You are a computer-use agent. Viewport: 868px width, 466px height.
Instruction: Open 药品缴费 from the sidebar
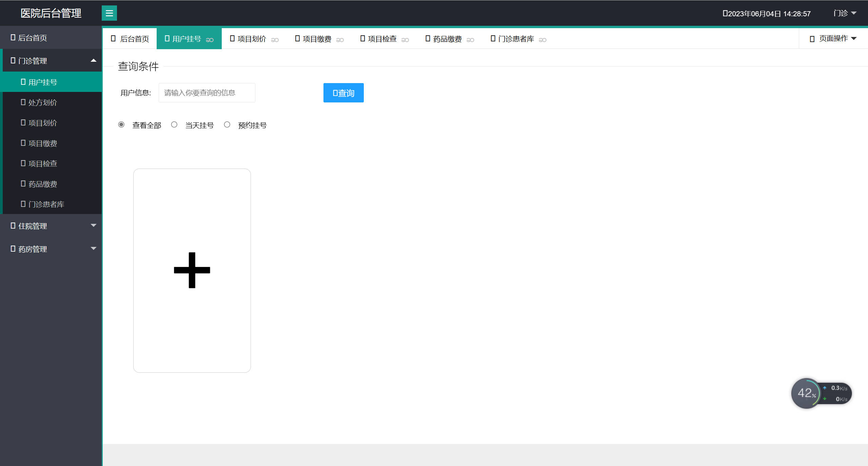coord(42,184)
